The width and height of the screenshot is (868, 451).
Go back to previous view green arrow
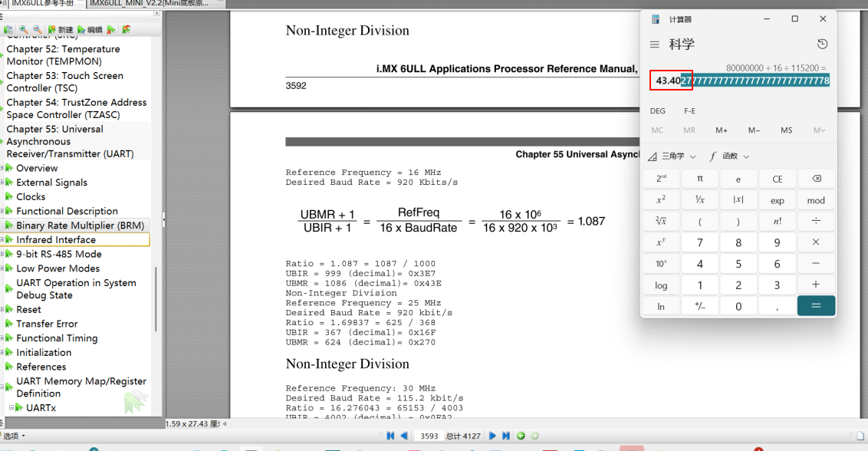(521, 436)
